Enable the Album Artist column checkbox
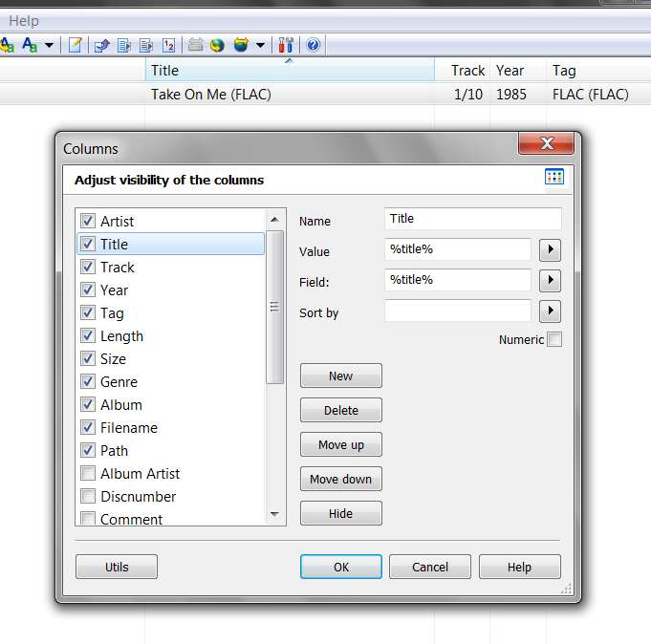Screen dimensions: 651x644 point(88,473)
